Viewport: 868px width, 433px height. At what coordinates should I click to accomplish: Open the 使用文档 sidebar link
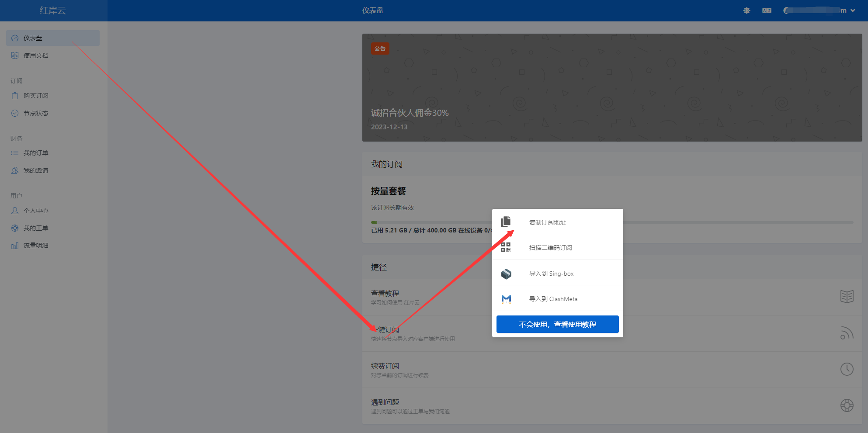click(36, 55)
